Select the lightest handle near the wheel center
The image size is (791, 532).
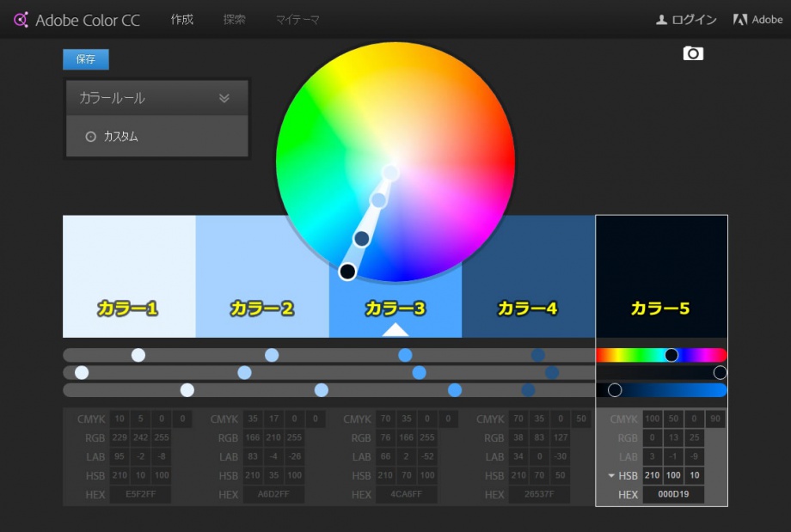click(x=390, y=173)
